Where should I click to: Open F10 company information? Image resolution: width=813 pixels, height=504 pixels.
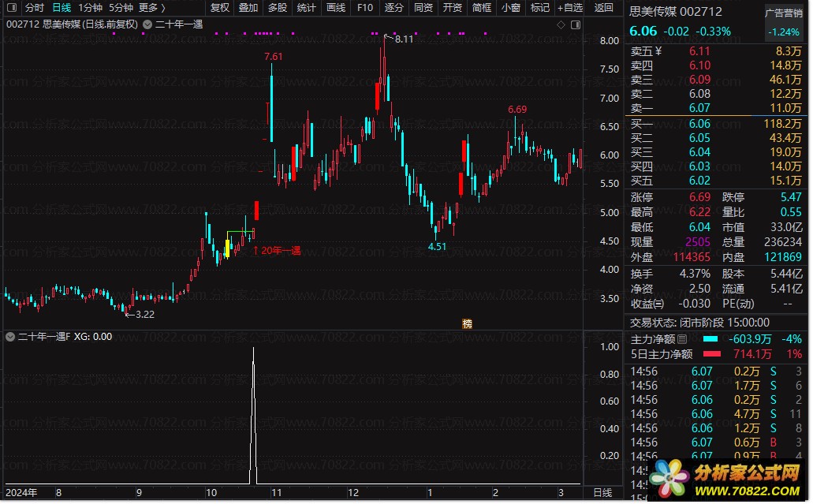point(365,8)
